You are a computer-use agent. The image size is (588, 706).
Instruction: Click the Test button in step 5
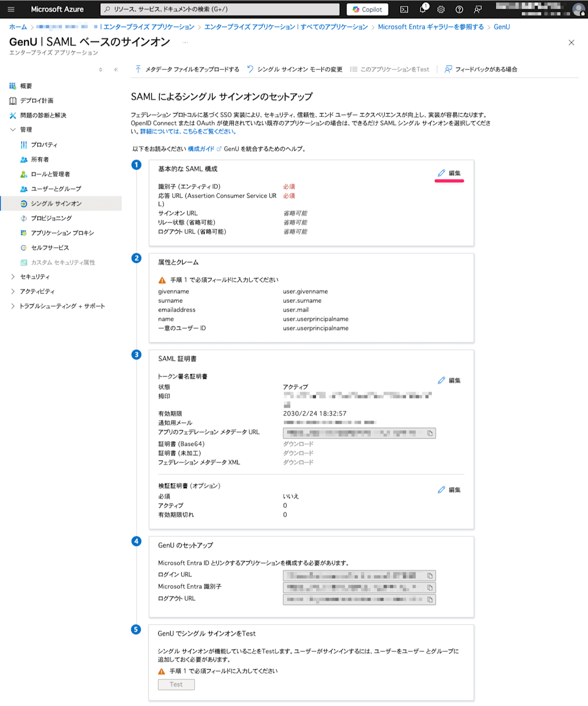click(x=176, y=684)
